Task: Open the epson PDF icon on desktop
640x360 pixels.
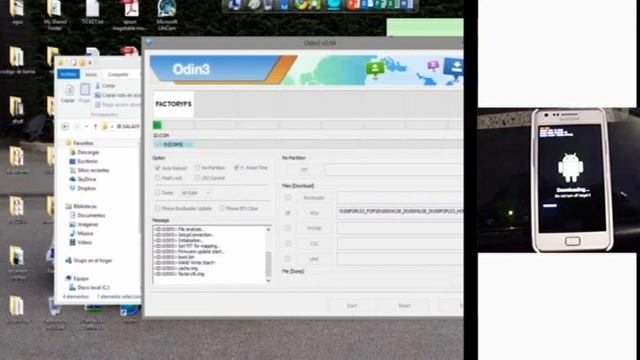Action: 130,15
